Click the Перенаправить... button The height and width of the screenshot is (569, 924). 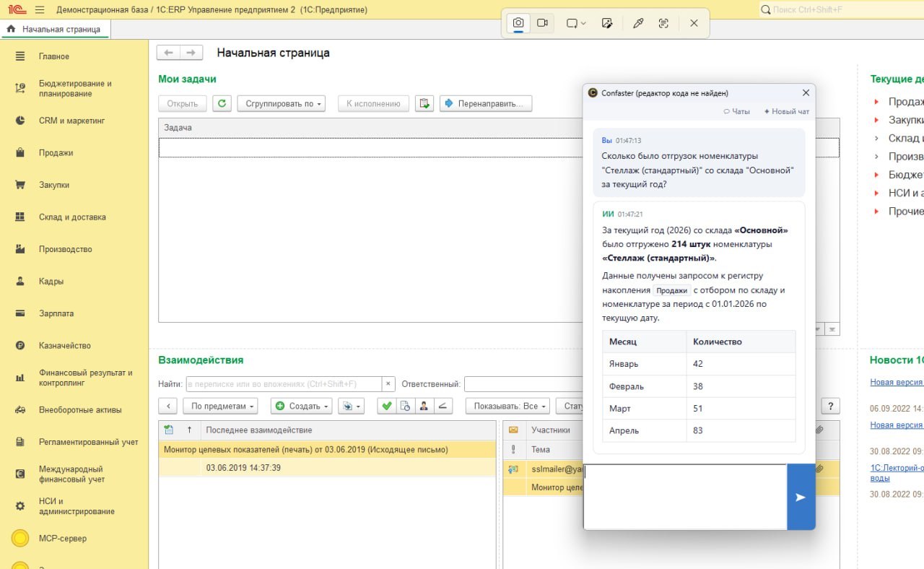click(x=486, y=103)
